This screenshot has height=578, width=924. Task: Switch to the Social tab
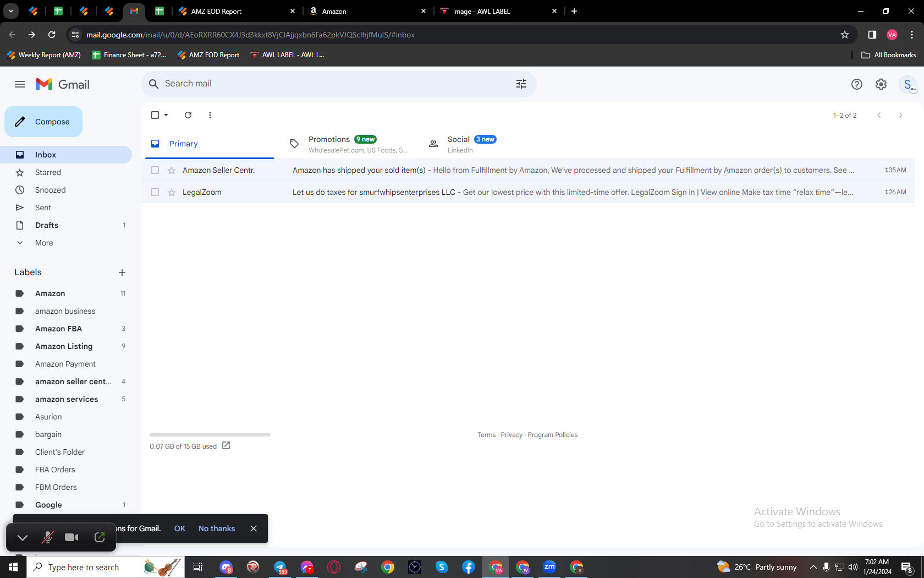[487, 144]
